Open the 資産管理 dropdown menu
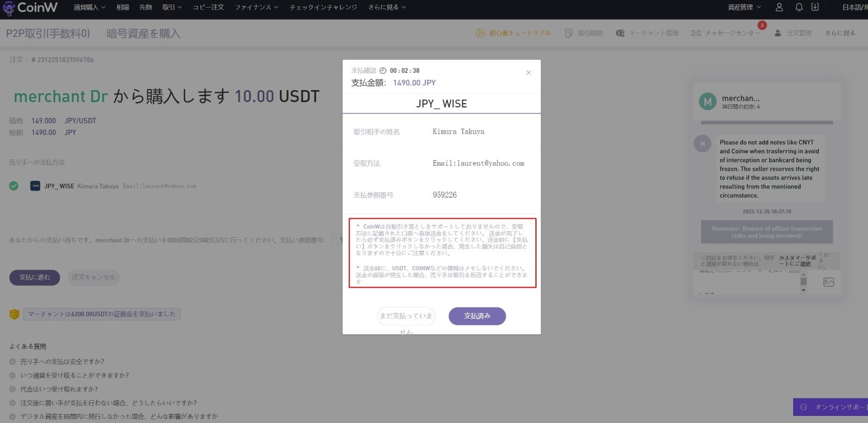868x423 pixels. pos(744,7)
